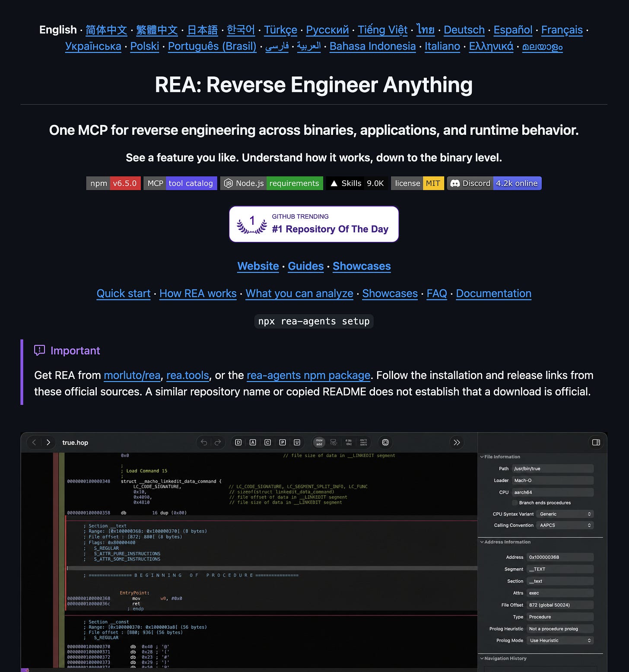Switch README language to Français
Image resolution: width=629 pixels, height=672 pixels.
point(562,30)
